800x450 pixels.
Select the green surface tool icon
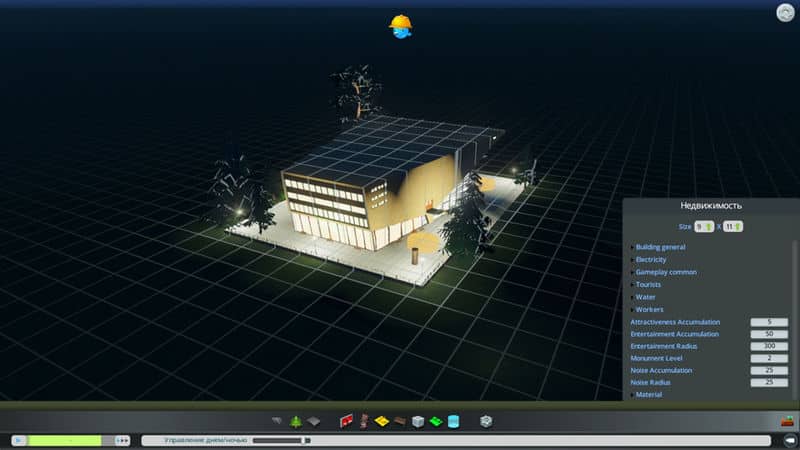click(x=435, y=421)
